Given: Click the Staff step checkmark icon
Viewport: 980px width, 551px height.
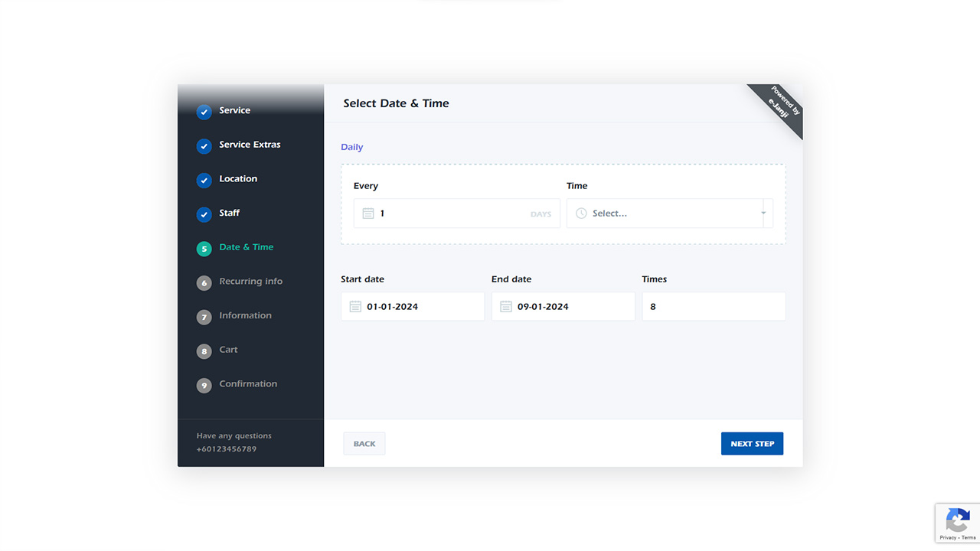Looking at the screenshot, I should pyautogui.click(x=204, y=215).
